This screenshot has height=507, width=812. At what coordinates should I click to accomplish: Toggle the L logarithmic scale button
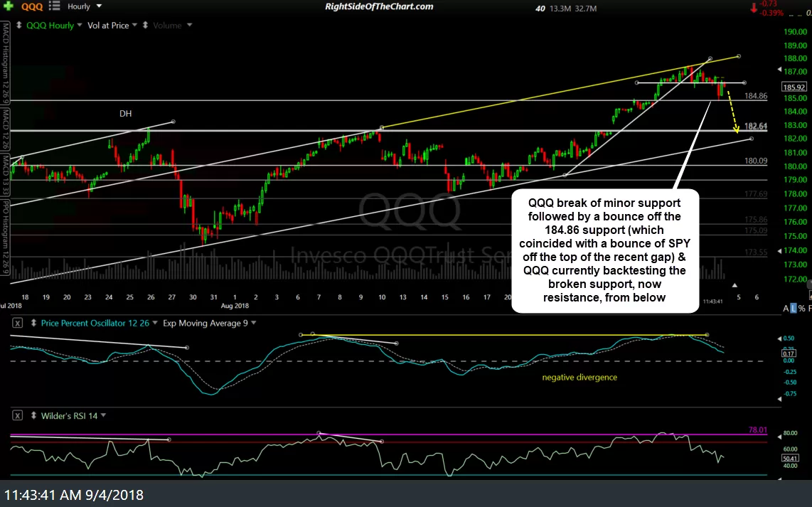point(794,309)
